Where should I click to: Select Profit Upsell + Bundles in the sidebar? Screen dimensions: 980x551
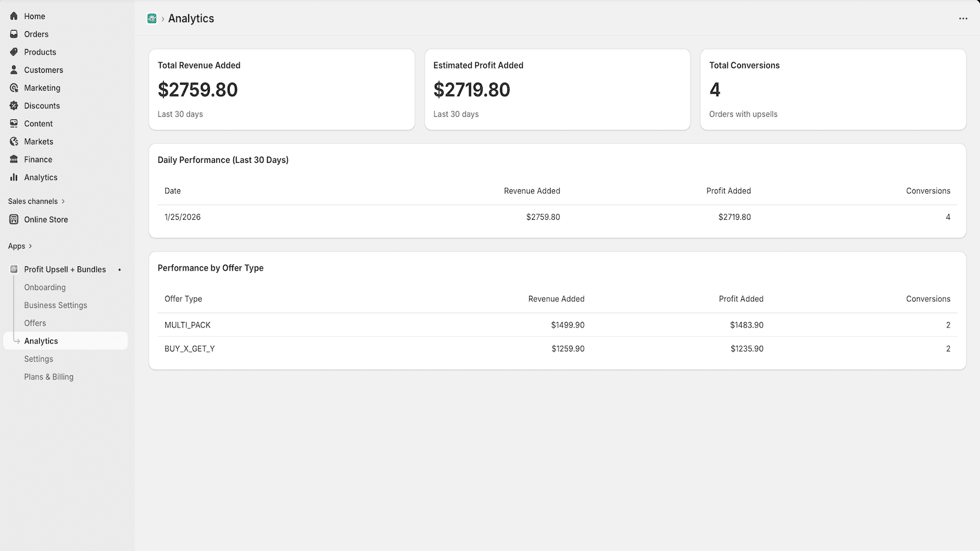[x=64, y=269]
